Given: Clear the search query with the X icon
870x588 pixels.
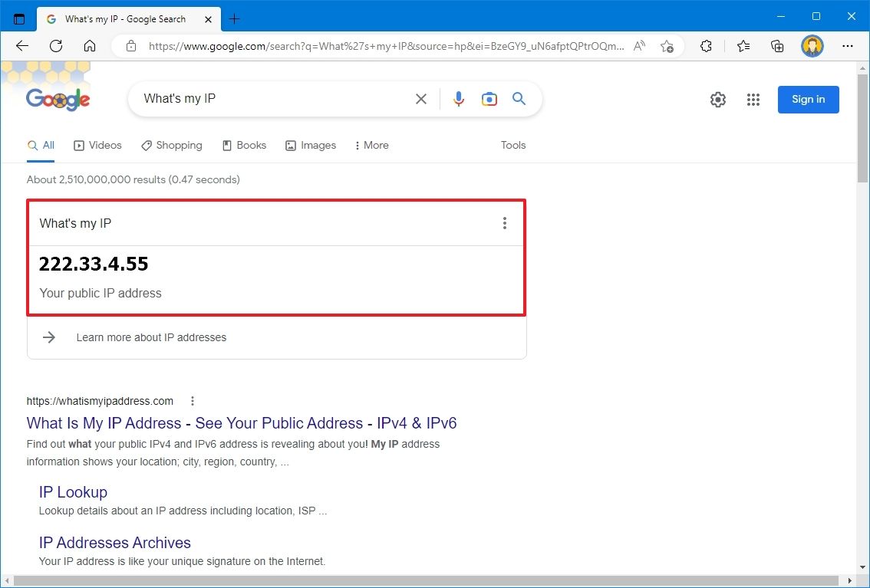Looking at the screenshot, I should point(420,98).
